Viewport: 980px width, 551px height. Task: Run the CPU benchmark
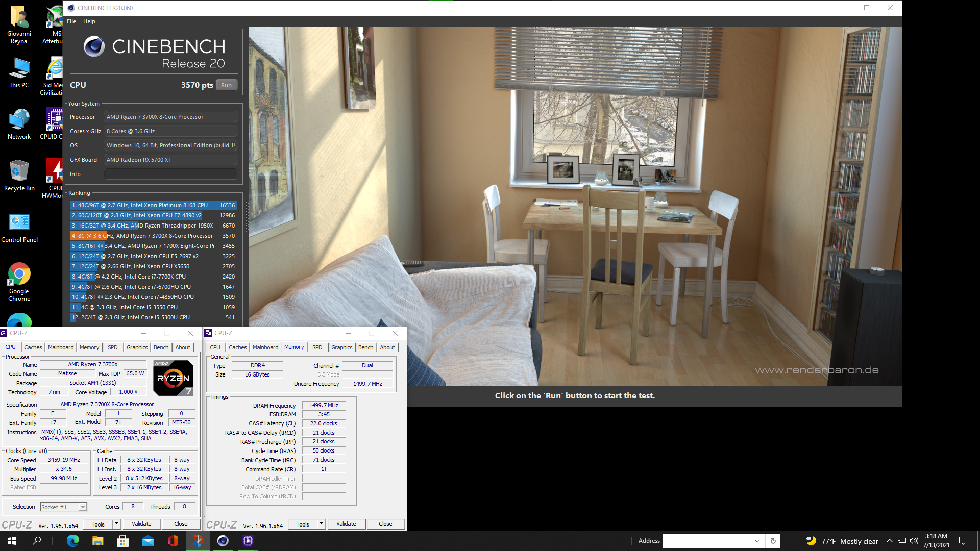226,85
